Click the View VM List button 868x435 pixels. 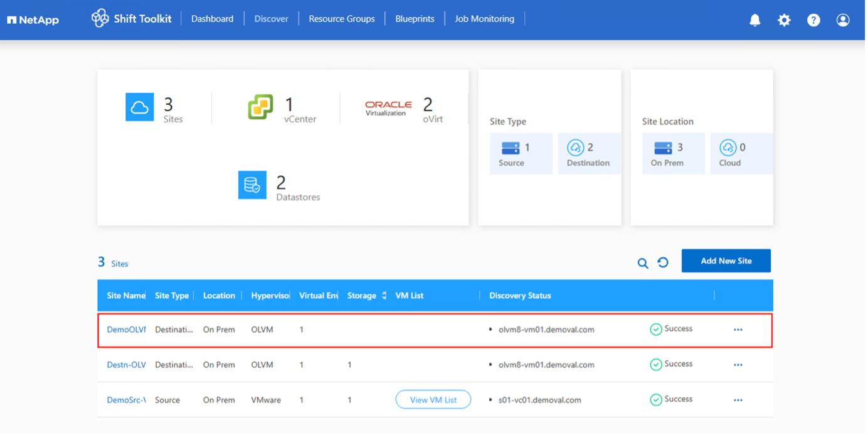point(433,400)
